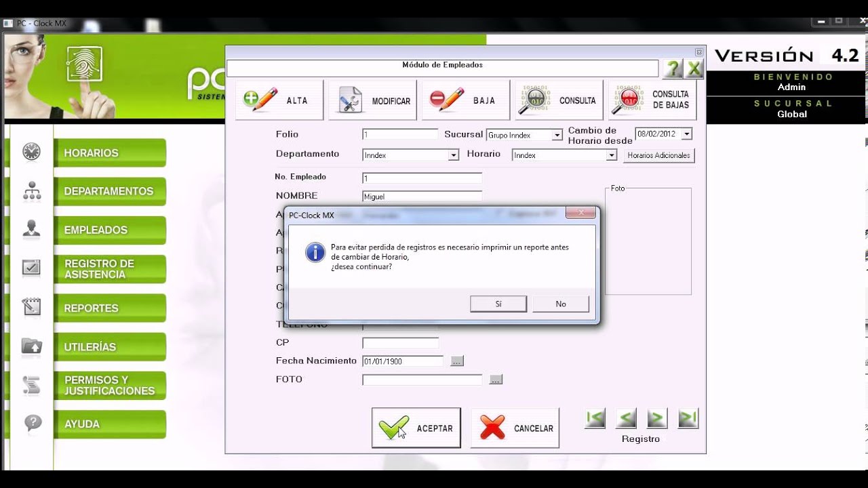Click the info icon in PC-Clock MX dialog
The height and width of the screenshot is (488, 868).
pos(315,252)
